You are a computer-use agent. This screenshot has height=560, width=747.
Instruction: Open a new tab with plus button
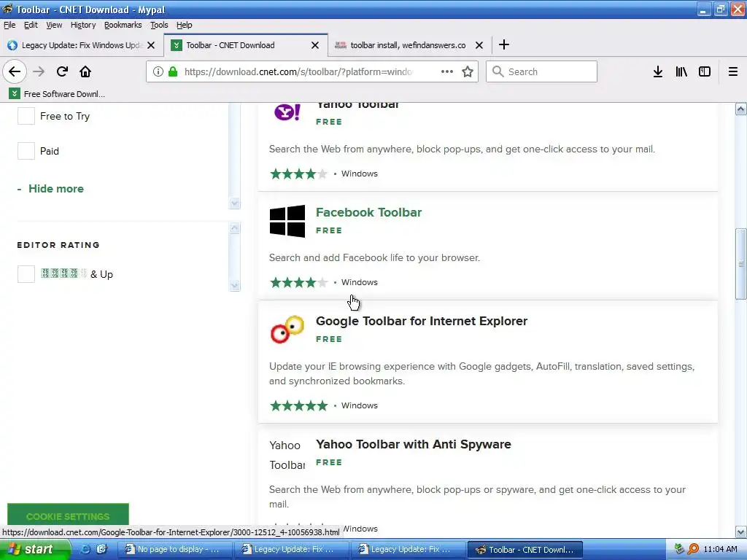pyautogui.click(x=503, y=44)
